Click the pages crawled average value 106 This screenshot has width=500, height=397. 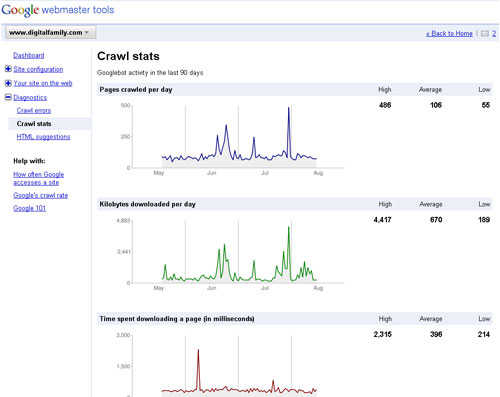(436, 105)
